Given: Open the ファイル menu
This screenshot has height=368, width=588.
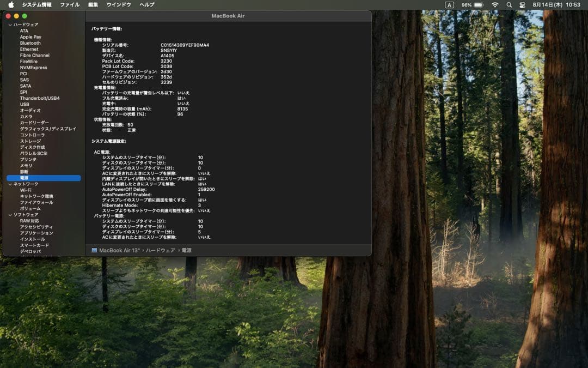Looking at the screenshot, I should coord(69,4).
